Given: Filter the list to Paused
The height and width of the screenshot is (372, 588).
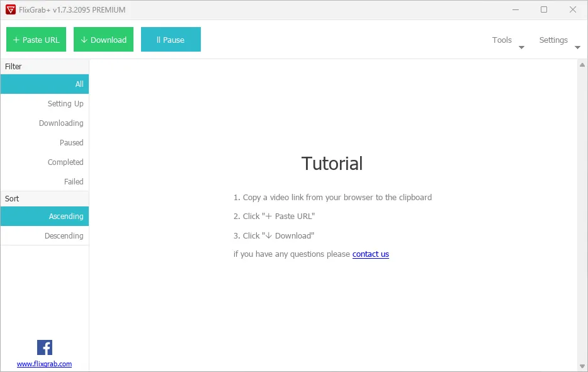Looking at the screenshot, I should pos(45,142).
